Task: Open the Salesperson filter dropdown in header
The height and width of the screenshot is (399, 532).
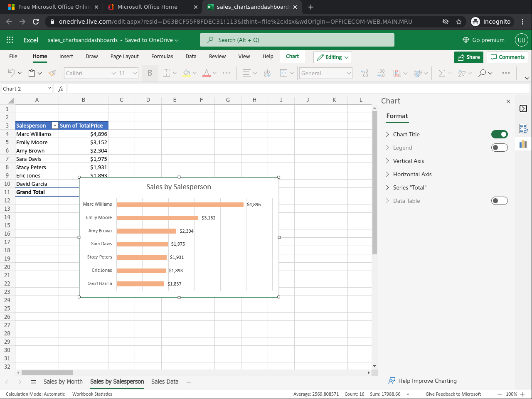Action: pyautogui.click(x=54, y=126)
